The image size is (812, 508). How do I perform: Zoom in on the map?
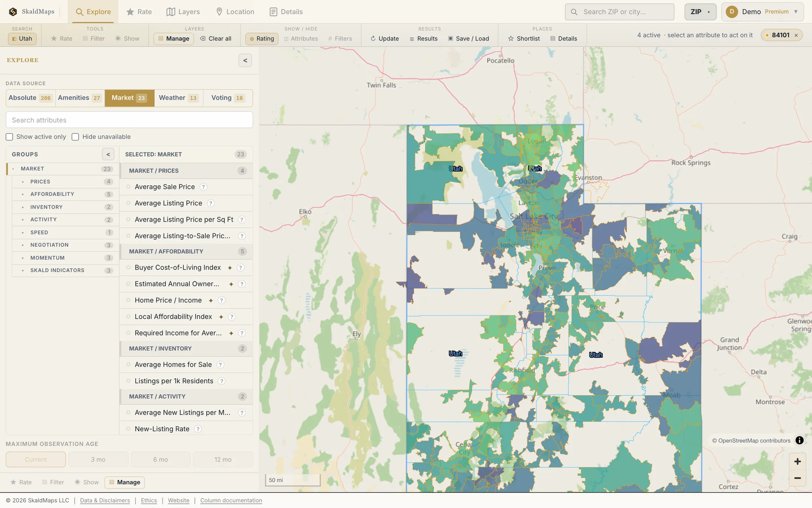coord(798,461)
